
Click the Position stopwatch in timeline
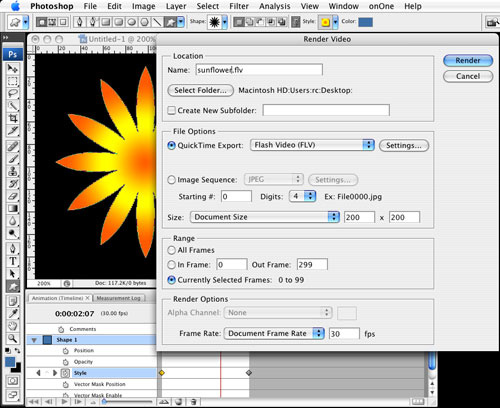[66, 351]
